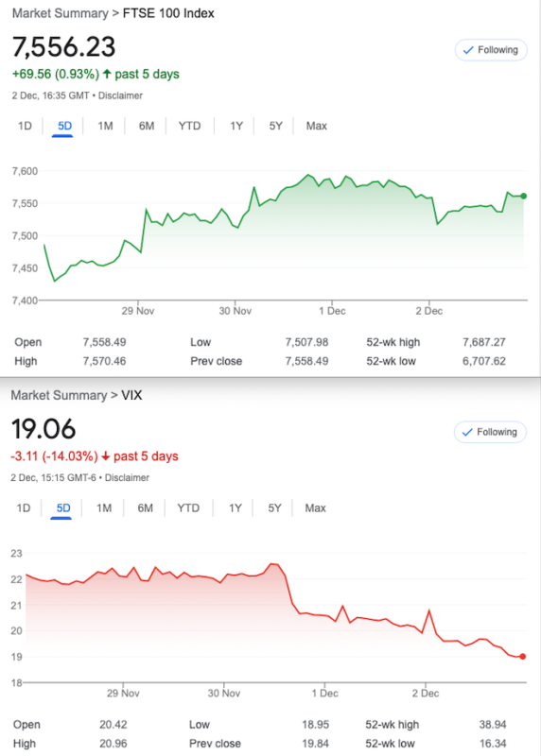Select 5D tab in FTSE 100 chart
This screenshot has height=756, width=541.
pos(64,126)
